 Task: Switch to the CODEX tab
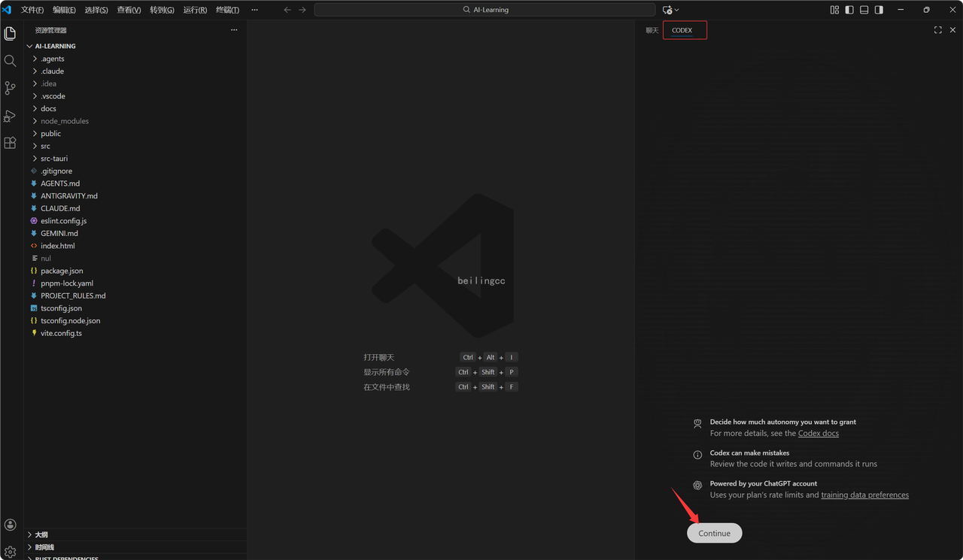pyautogui.click(x=682, y=30)
